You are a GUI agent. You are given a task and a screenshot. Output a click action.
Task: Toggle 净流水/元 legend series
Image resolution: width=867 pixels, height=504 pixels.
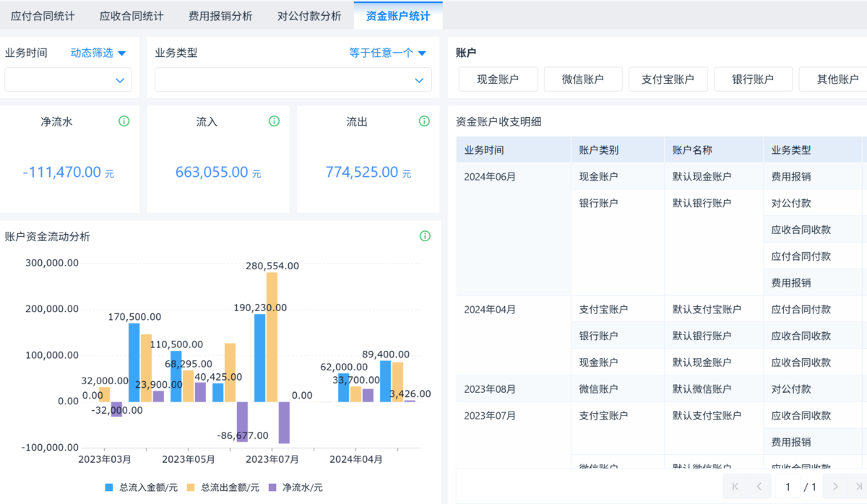pos(296,487)
